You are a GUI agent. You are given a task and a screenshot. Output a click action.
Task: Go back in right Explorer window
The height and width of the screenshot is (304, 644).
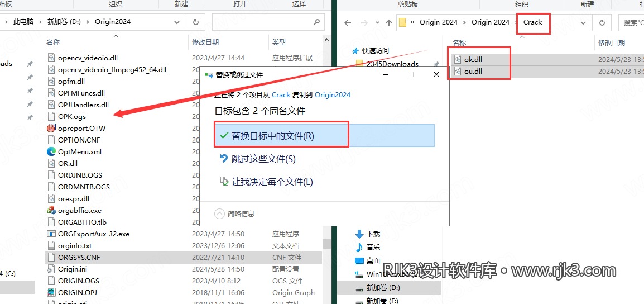(x=348, y=22)
